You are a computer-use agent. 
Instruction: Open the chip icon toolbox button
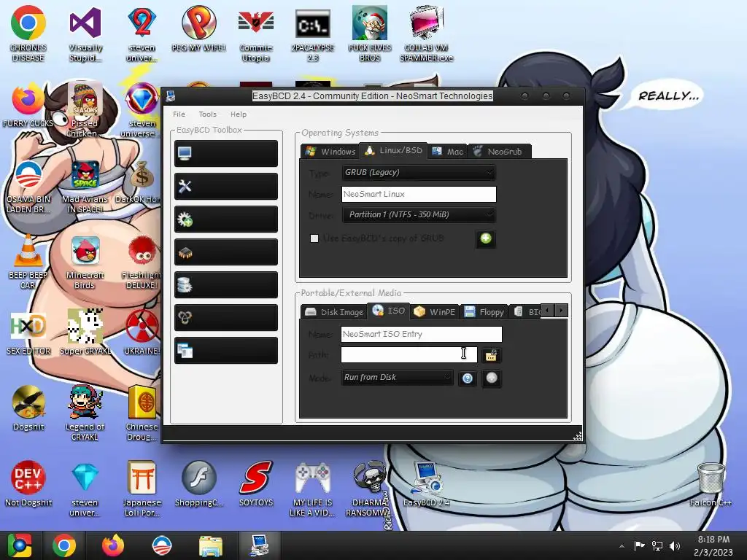tap(226, 252)
